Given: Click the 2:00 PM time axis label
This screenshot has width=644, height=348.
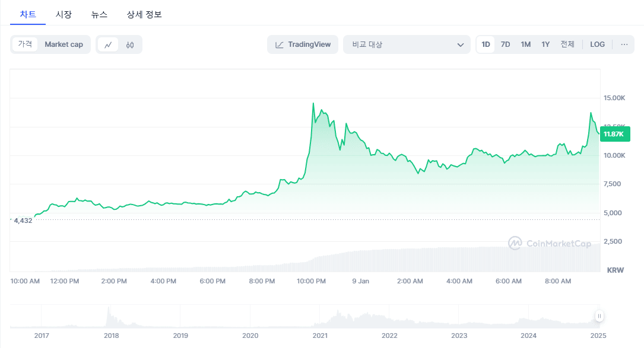Looking at the screenshot, I should click(114, 281).
